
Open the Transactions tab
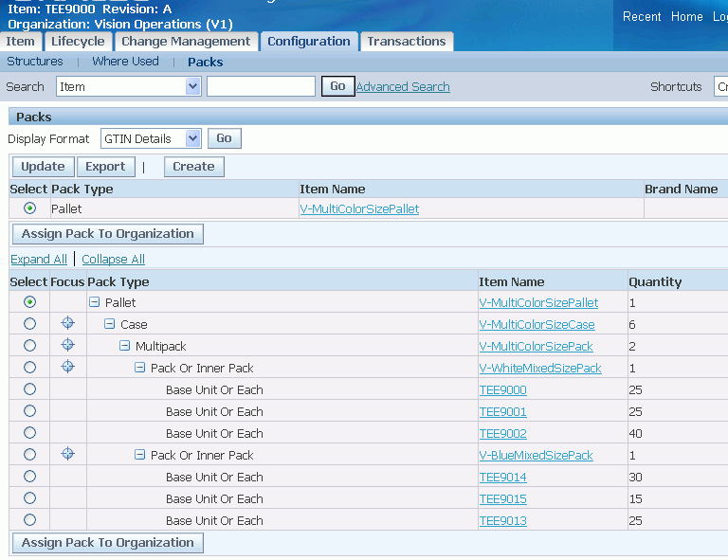[407, 42]
